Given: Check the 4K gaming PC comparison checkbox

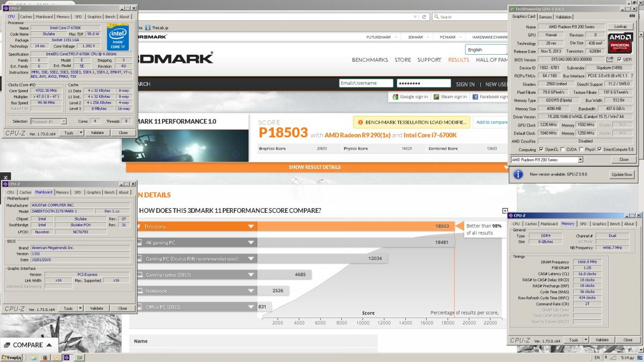Looking at the screenshot, I should (x=140, y=243).
